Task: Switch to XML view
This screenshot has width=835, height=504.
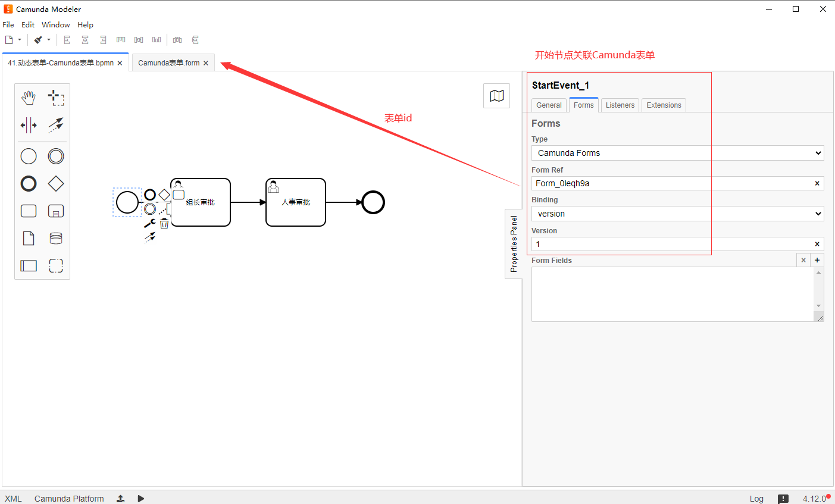Action: [13, 499]
